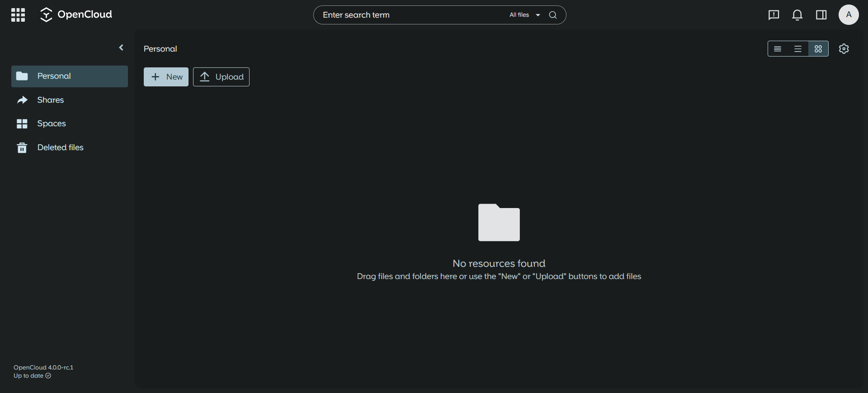Viewport: 868px width, 393px height.
Task: Switch to condensed table view
Action: pos(778,49)
